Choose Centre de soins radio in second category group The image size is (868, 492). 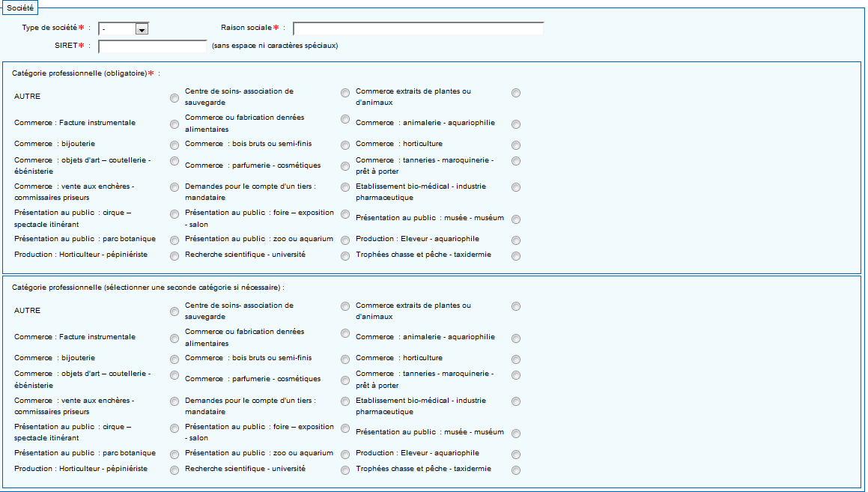click(x=345, y=306)
